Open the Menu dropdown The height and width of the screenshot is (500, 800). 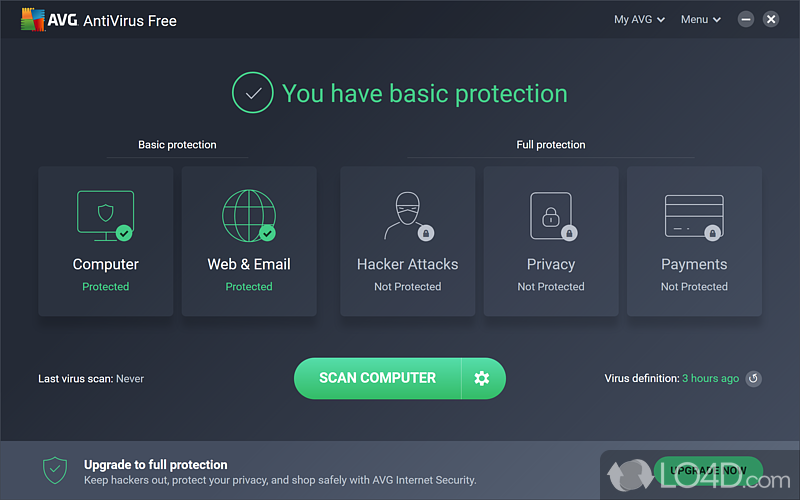pyautogui.click(x=701, y=19)
